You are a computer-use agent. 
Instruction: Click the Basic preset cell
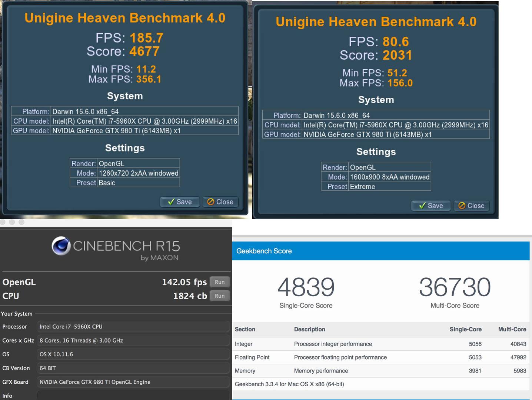tap(139, 183)
